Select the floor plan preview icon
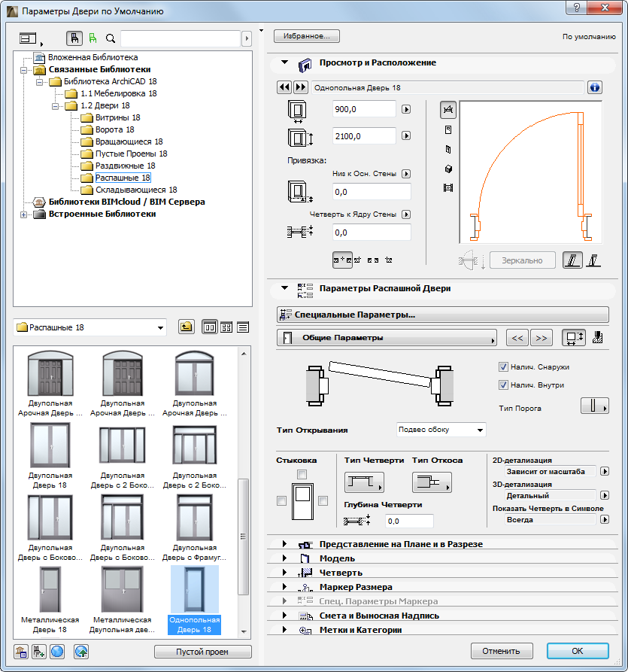The height and width of the screenshot is (672, 628). tap(447, 110)
